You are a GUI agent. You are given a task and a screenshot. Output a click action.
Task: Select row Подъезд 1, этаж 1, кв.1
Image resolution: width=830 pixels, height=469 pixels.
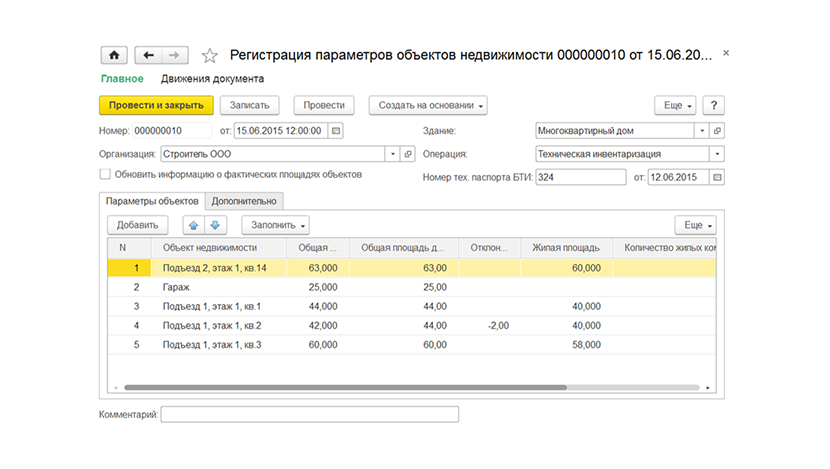[x=412, y=306]
